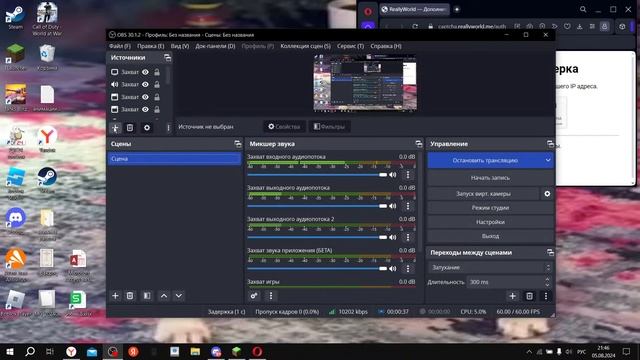Open Yandex browser desktop shortcut

[47, 139]
